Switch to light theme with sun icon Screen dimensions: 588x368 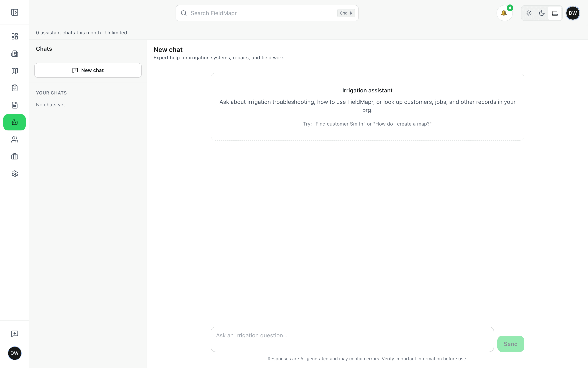pyautogui.click(x=529, y=13)
